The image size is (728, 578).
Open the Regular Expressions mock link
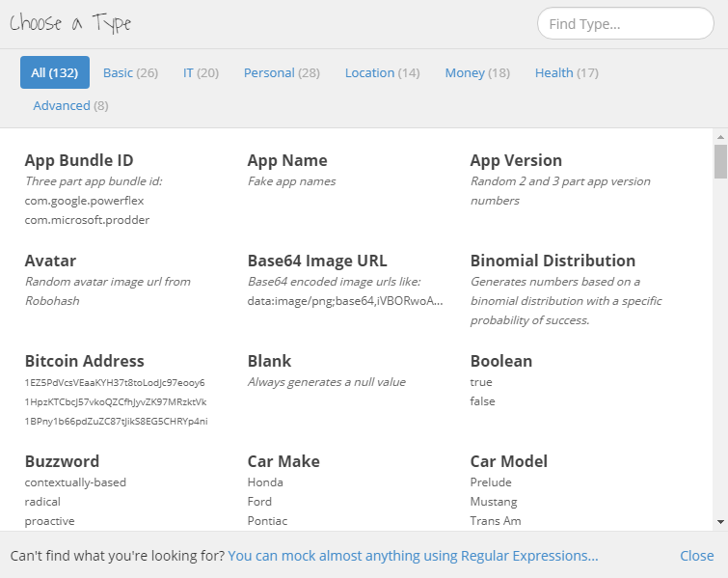tap(413, 556)
